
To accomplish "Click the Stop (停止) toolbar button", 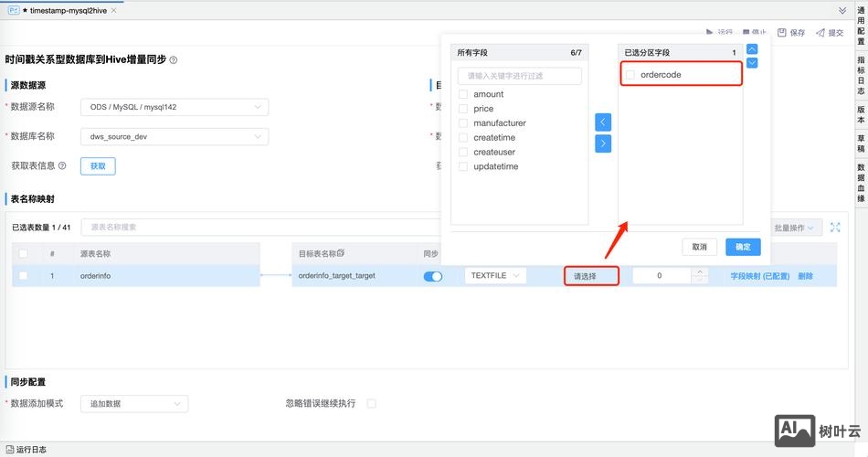I will coord(755,33).
